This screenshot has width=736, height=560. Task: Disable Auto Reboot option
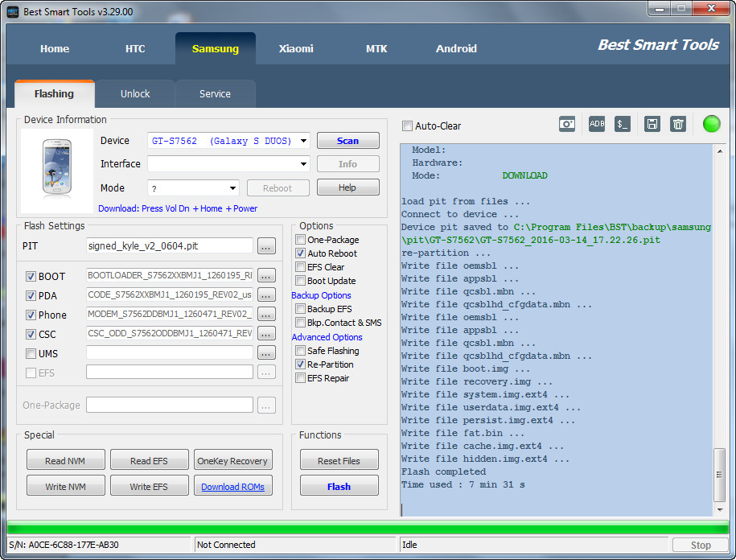click(x=300, y=253)
